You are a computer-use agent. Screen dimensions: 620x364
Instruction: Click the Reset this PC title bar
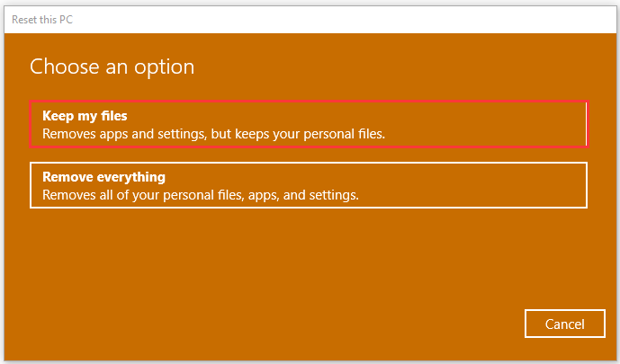coord(310,20)
